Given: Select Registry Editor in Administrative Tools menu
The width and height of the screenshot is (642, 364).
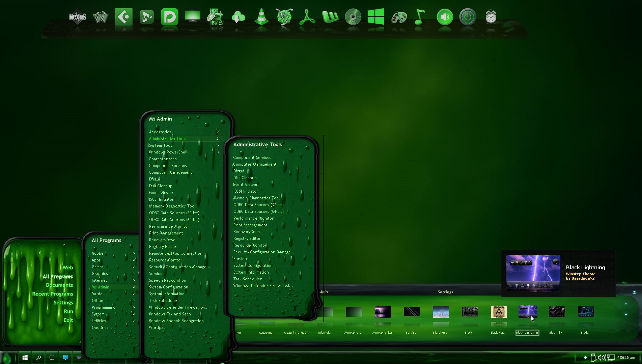Looking at the screenshot, I should click(247, 239).
